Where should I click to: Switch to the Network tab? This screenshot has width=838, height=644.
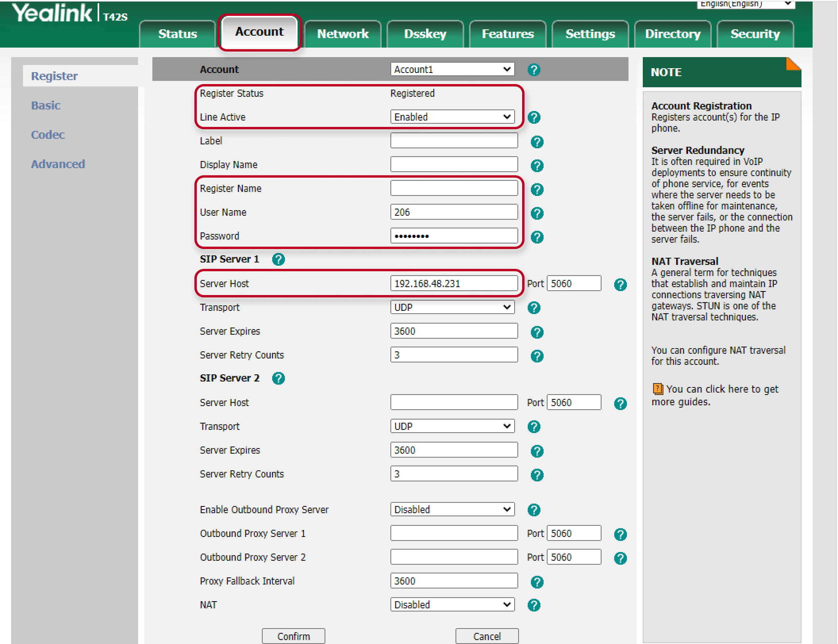pos(343,34)
